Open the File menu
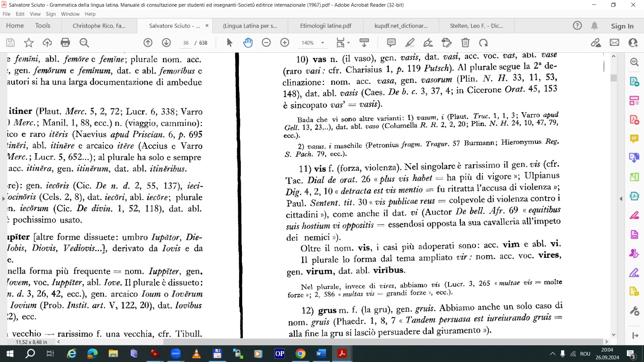Image resolution: width=644 pixels, height=362 pixels. tap(6, 14)
